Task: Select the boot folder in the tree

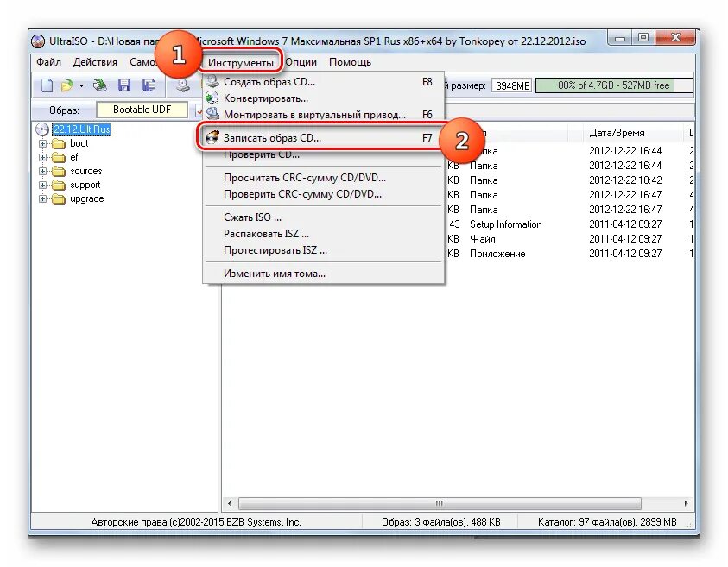Action: [x=79, y=143]
